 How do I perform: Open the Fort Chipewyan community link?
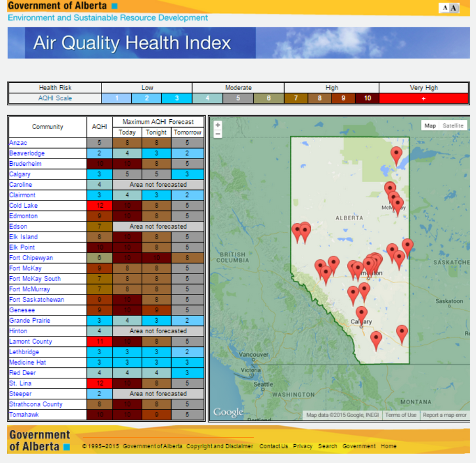pyautogui.click(x=31, y=258)
